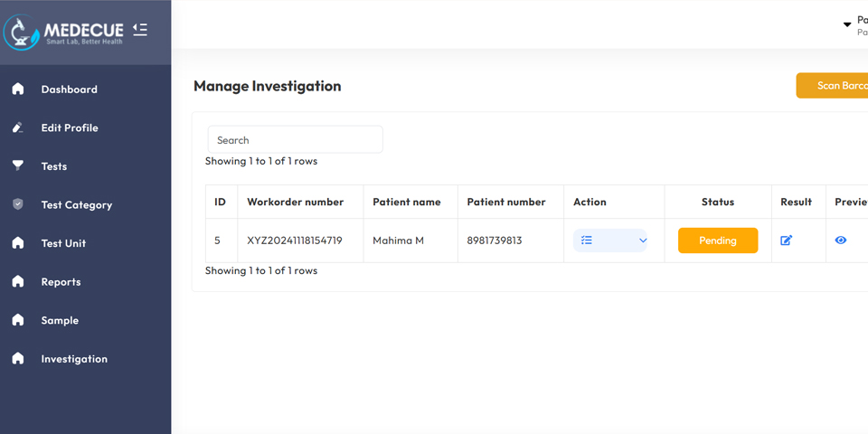Go to the Sample menu item

click(x=60, y=320)
